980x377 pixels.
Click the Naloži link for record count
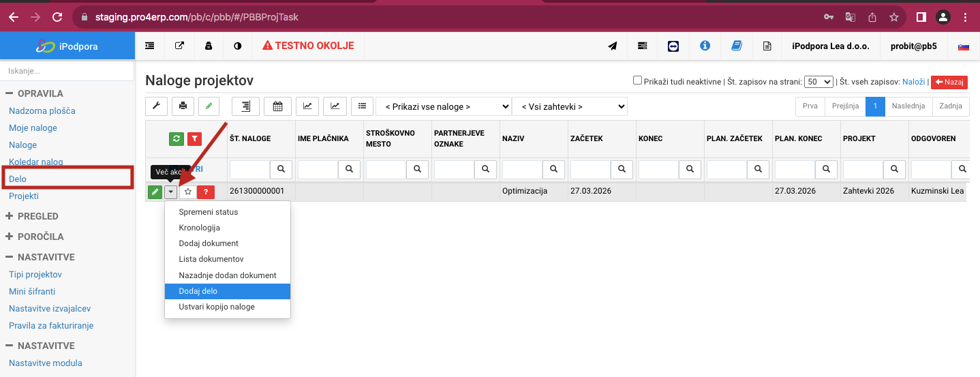914,82
